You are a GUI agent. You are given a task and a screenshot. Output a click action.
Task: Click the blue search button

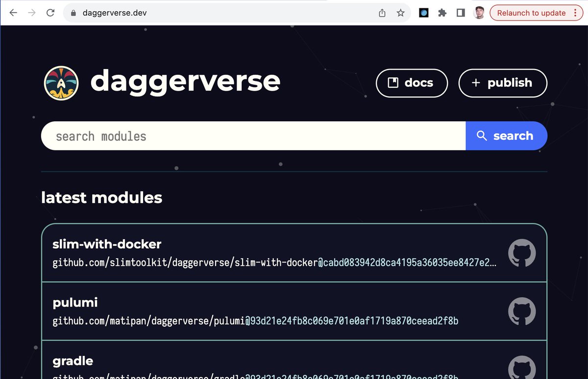tap(506, 136)
